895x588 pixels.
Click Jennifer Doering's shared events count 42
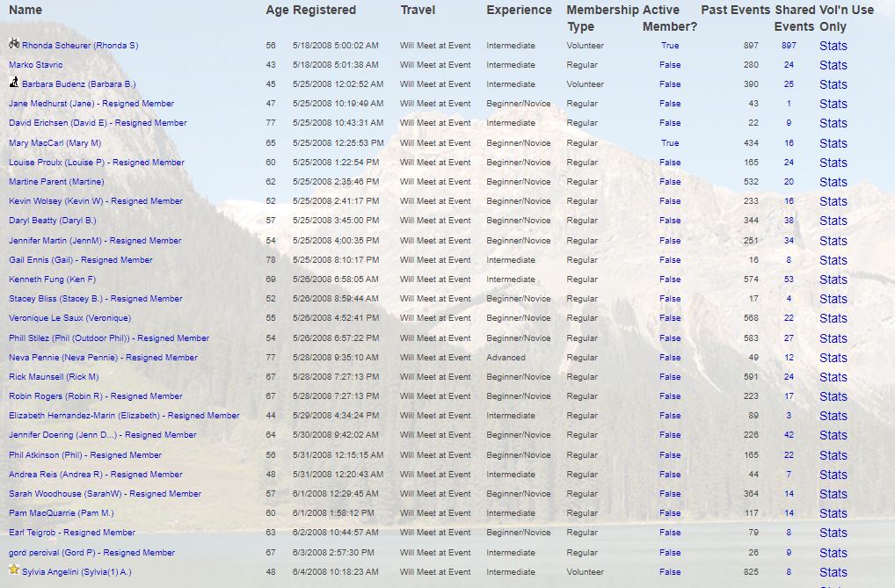click(x=789, y=435)
